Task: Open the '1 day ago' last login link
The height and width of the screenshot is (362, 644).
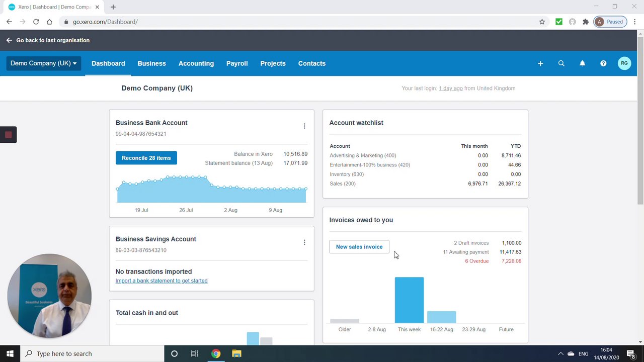Action: click(451, 88)
